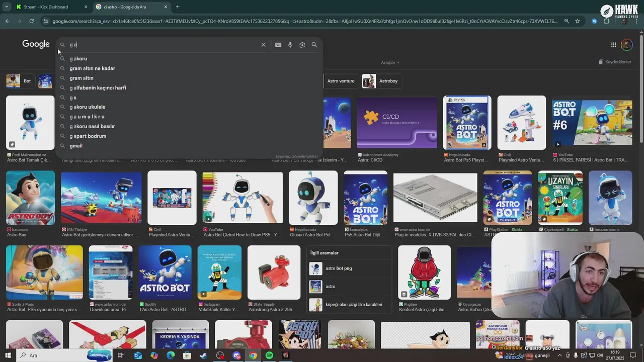Open the Hepsiburada Astro Bot PS5 cover image

467,123
